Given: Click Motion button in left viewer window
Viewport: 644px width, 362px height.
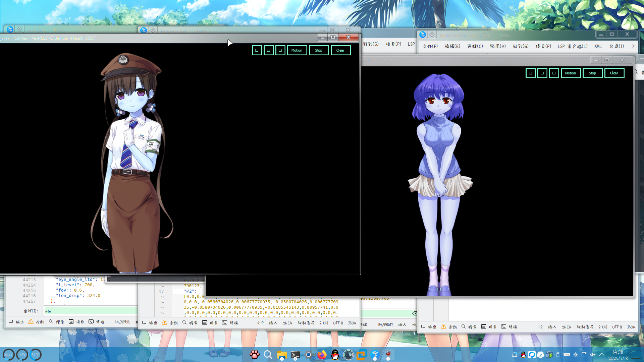Looking at the screenshot, I should [x=297, y=50].
